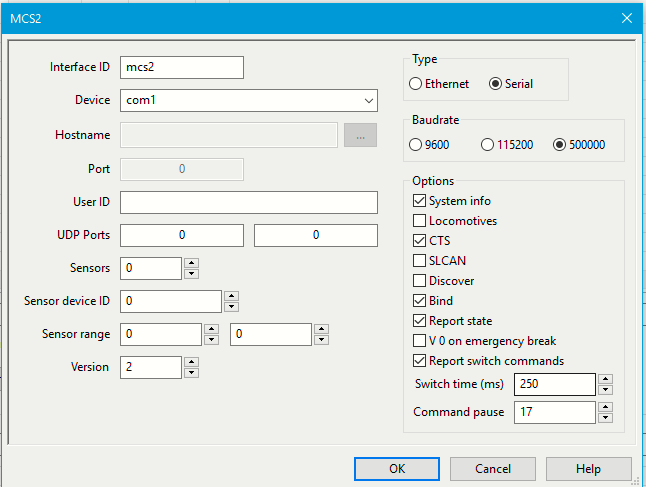Turn on the SLCAN checkbox

click(419, 261)
